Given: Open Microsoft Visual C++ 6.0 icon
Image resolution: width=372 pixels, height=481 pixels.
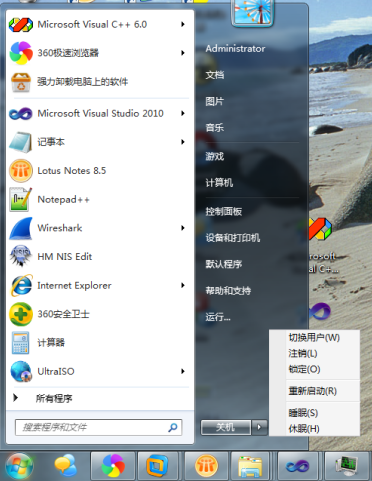Looking at the screenshot, I should 21,25.
